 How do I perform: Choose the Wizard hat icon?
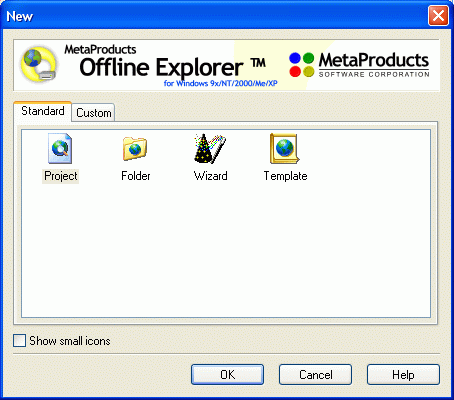pos(210,149)
